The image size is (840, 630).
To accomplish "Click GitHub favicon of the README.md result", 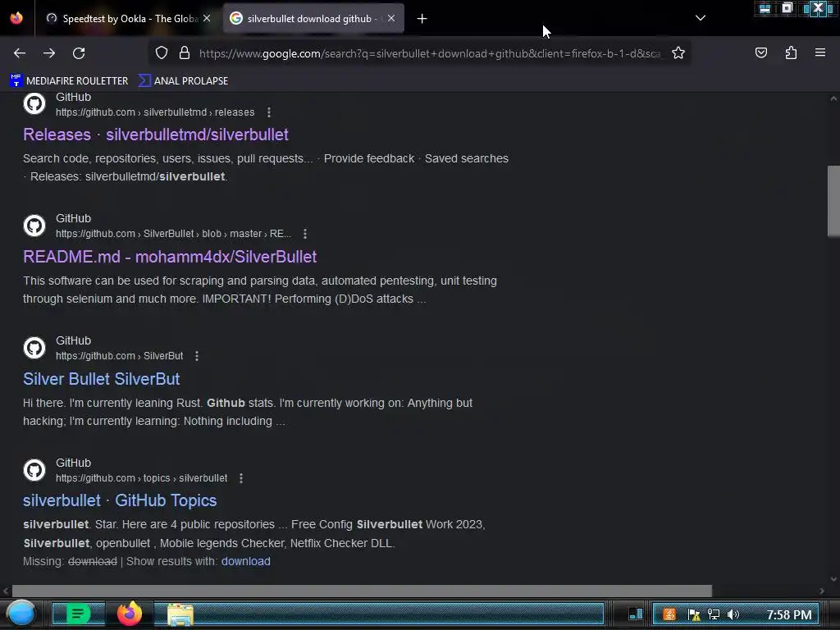I will 34,226.
